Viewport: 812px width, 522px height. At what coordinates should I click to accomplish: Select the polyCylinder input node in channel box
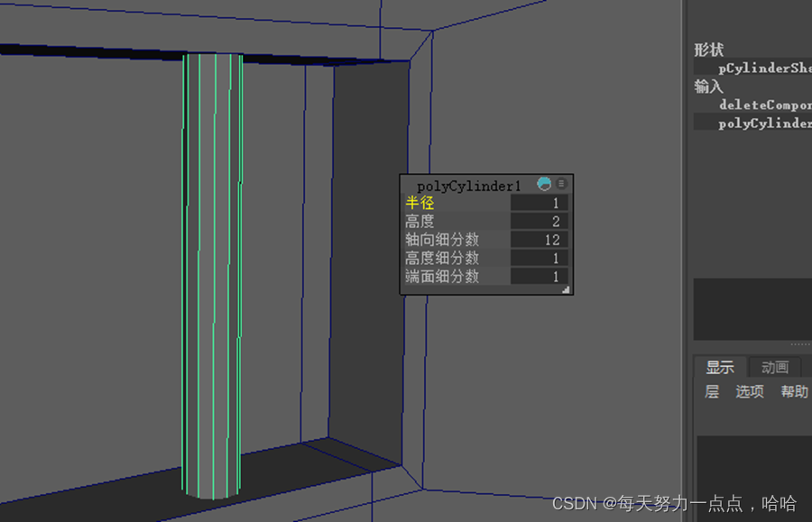click(x=765, y=124)
